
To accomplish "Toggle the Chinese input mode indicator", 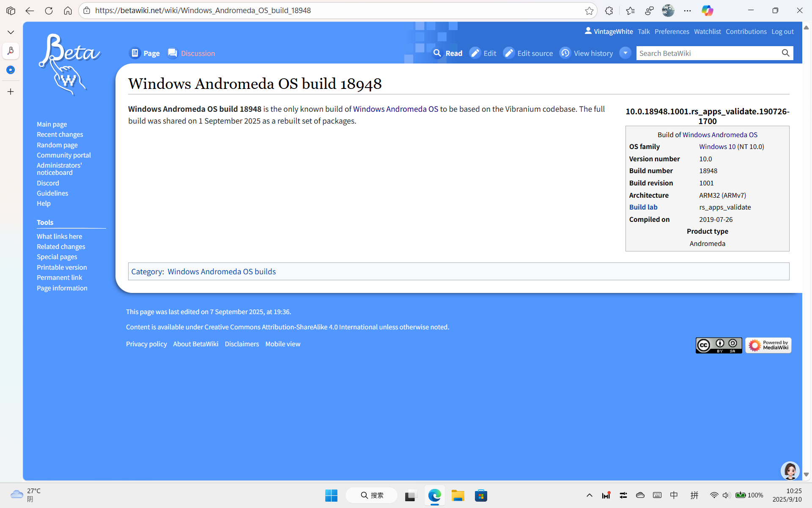I will pos(674,495).
